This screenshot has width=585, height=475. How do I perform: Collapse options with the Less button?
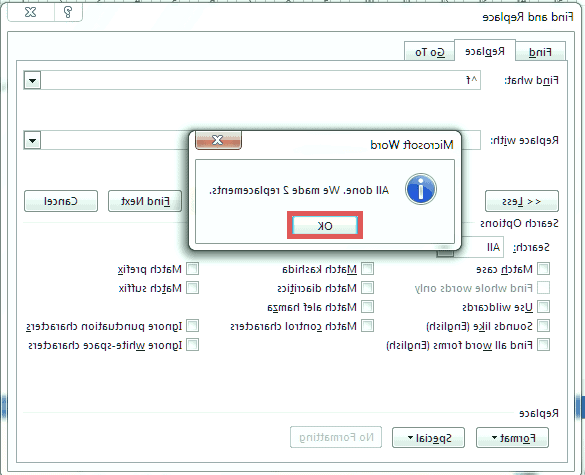[522, 201]
